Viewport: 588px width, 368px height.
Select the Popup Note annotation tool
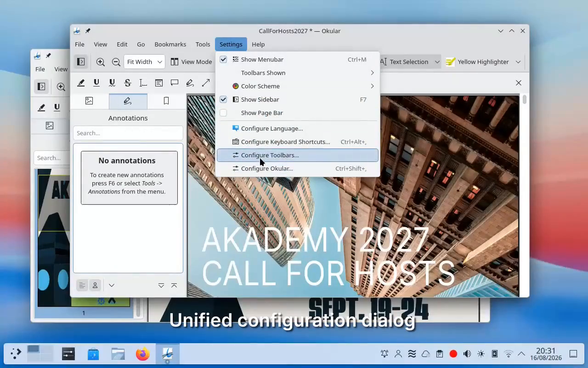point(175,83)
